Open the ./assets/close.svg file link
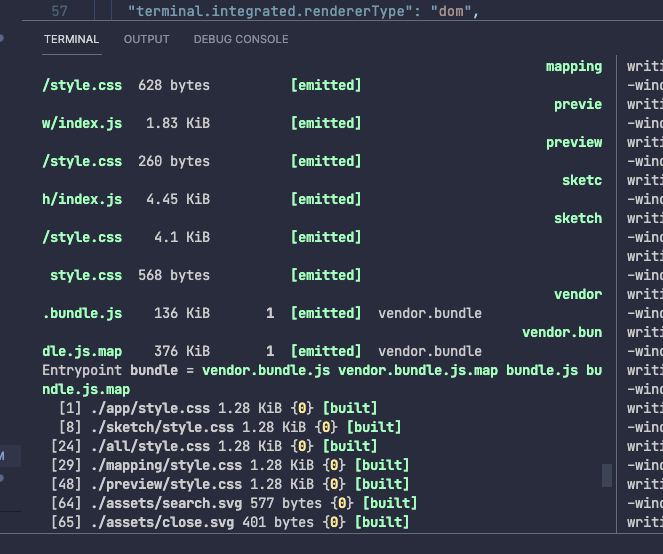This screenshot has height=554, width=663. click(162, 522)
